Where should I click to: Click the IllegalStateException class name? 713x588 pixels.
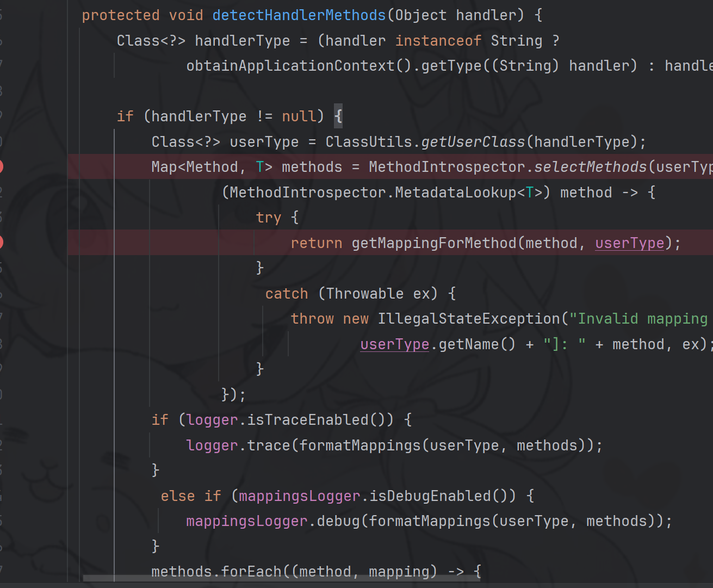point(468,319)
